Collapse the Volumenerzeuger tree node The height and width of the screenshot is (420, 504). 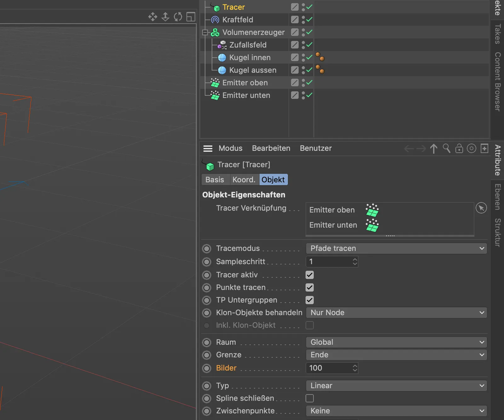tap(205, 32)
